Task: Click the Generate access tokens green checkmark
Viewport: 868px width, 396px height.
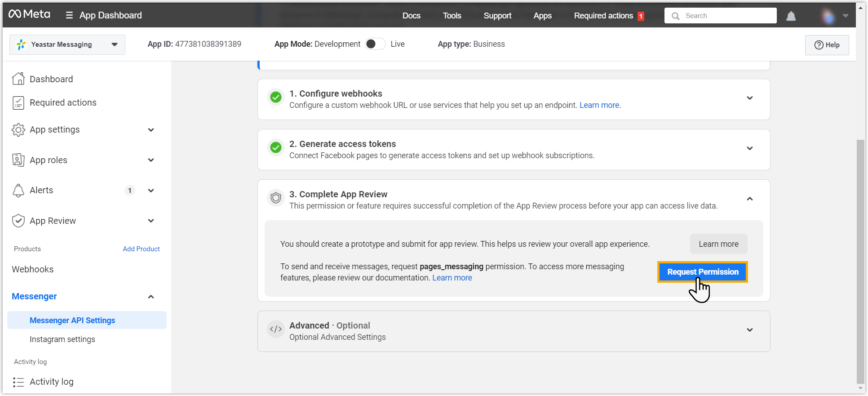Action: point(276,147)
